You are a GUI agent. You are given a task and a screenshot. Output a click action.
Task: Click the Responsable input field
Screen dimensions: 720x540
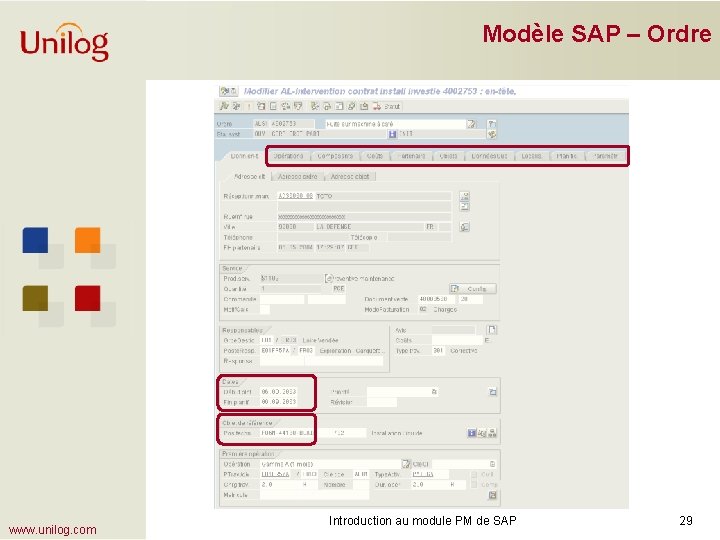pyautogui.click(x=282, y=361)
